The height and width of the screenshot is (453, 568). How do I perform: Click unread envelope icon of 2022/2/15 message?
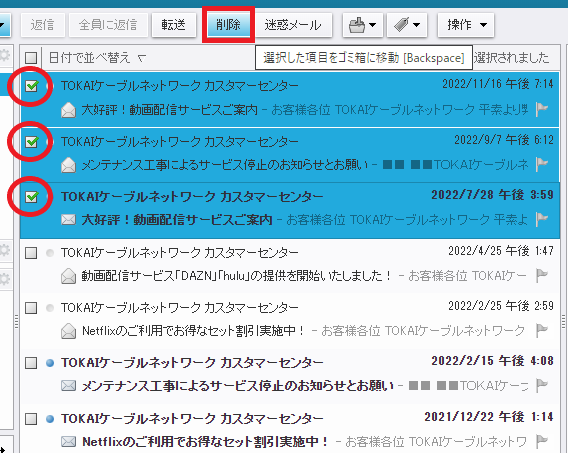pos(68,386)
